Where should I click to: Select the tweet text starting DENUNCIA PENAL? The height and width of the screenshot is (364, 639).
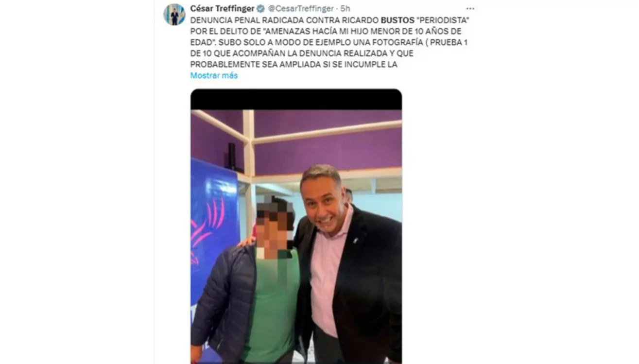click(x=328, y=42)
